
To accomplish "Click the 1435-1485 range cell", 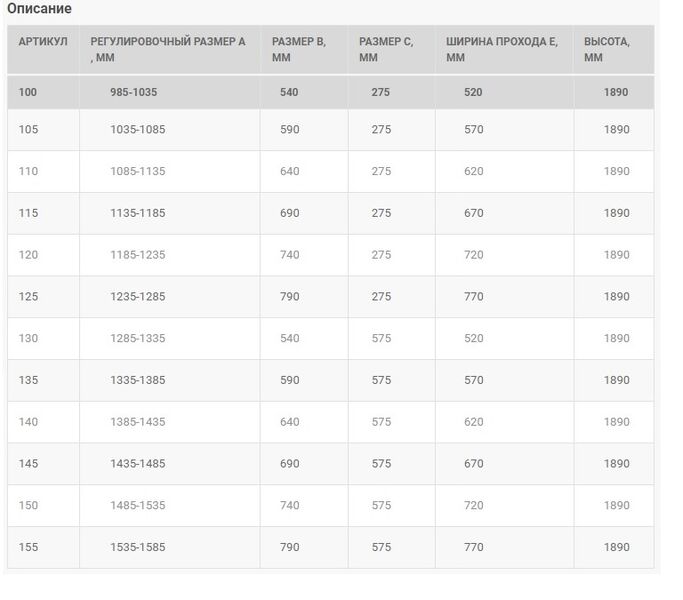I will [138, 464].
